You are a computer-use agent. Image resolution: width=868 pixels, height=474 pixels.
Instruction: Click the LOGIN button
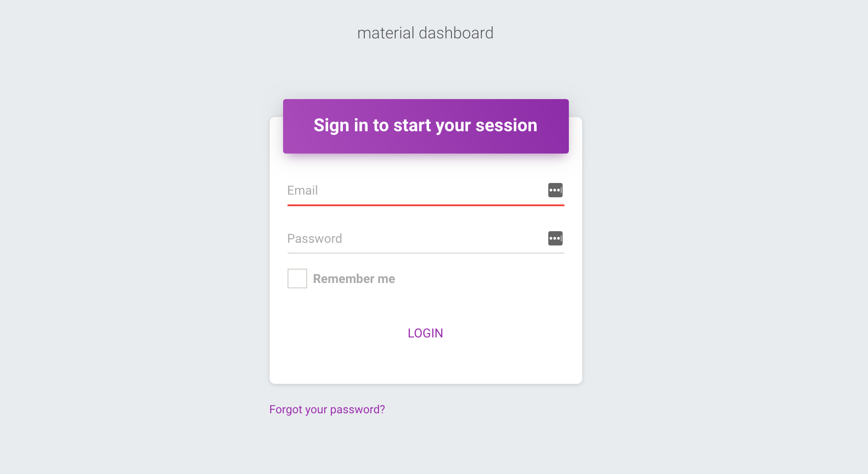[x=426, y=333]
